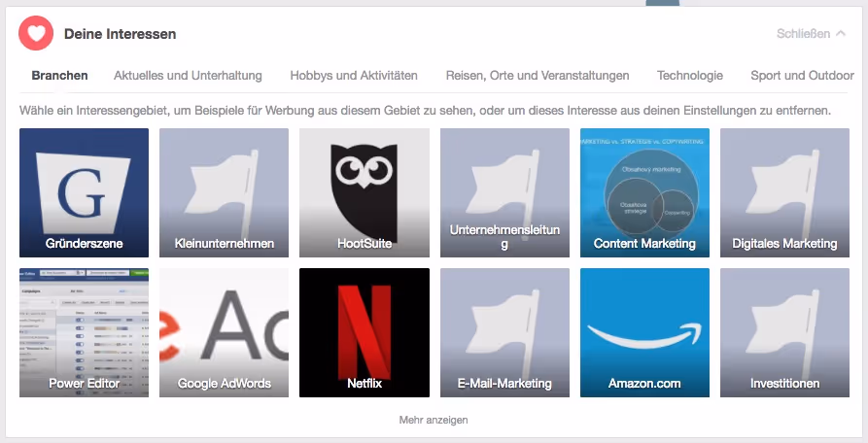The width and height of the screenshot is (868, 443).
Task: Click the heart icon beside Deine Interessen
Action: (36, 33)
